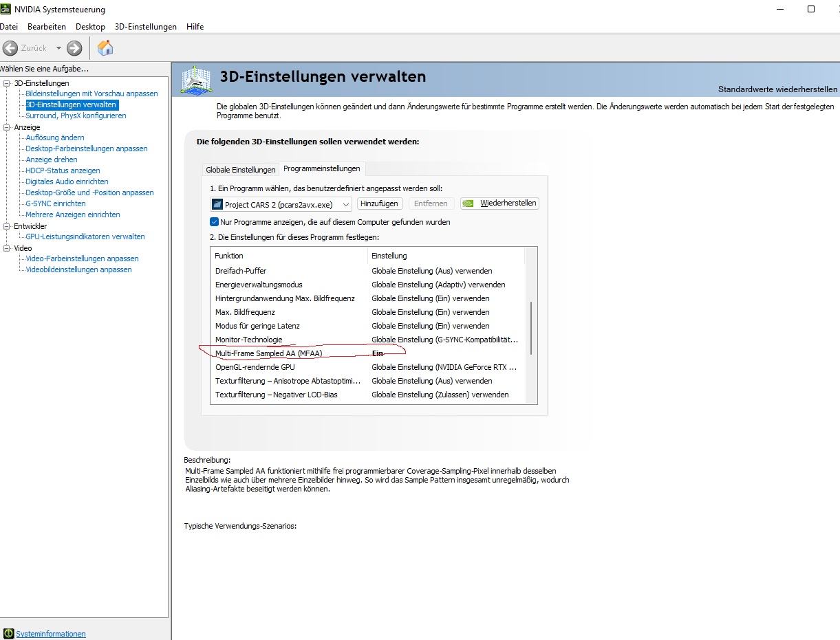This screenshot has height=640, width=840.
Task: Open Surround, PhysX konfigurieren
Action: click(x=76, y=115)
